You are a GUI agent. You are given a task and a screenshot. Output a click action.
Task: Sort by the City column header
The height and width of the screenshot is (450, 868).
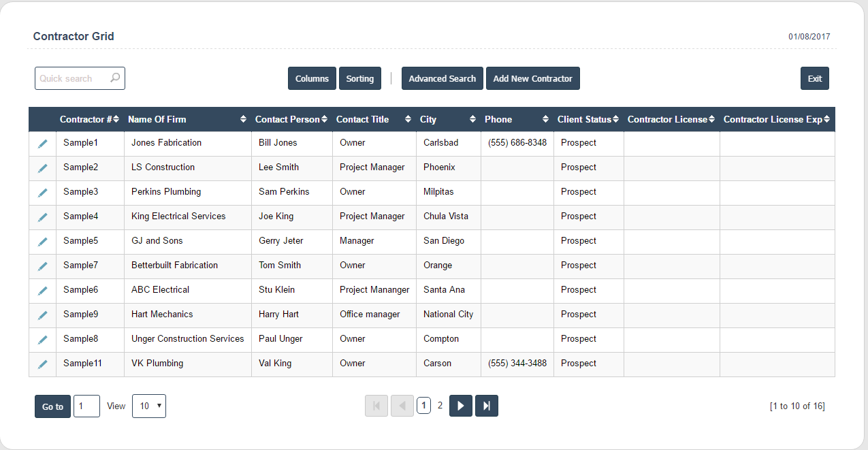click(x=472, y=119)
